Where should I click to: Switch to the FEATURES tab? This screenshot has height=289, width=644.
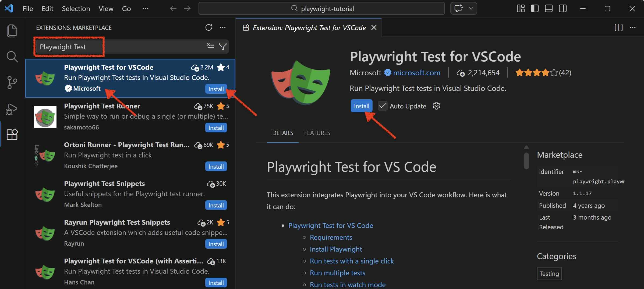317,133
